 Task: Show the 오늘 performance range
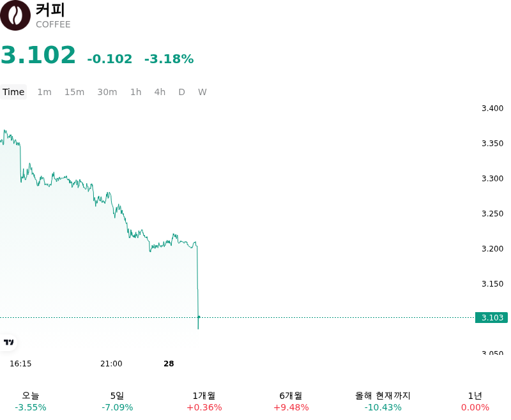[31, 401]
